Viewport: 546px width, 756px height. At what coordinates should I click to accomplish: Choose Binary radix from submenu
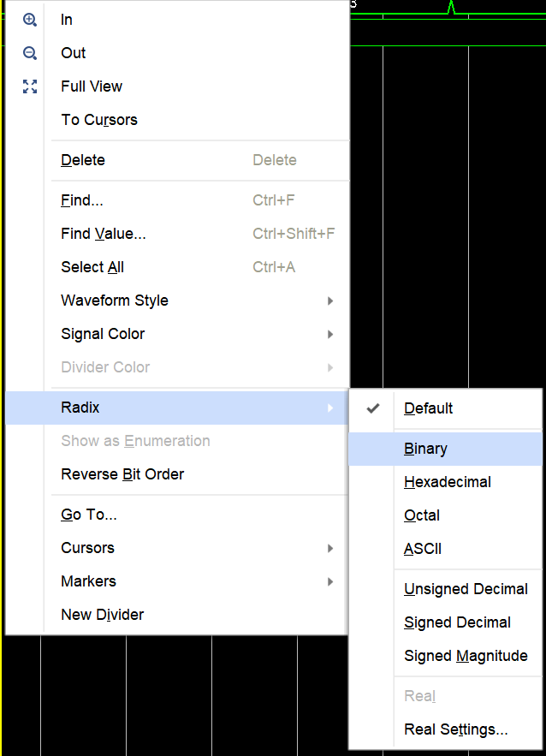426,449
